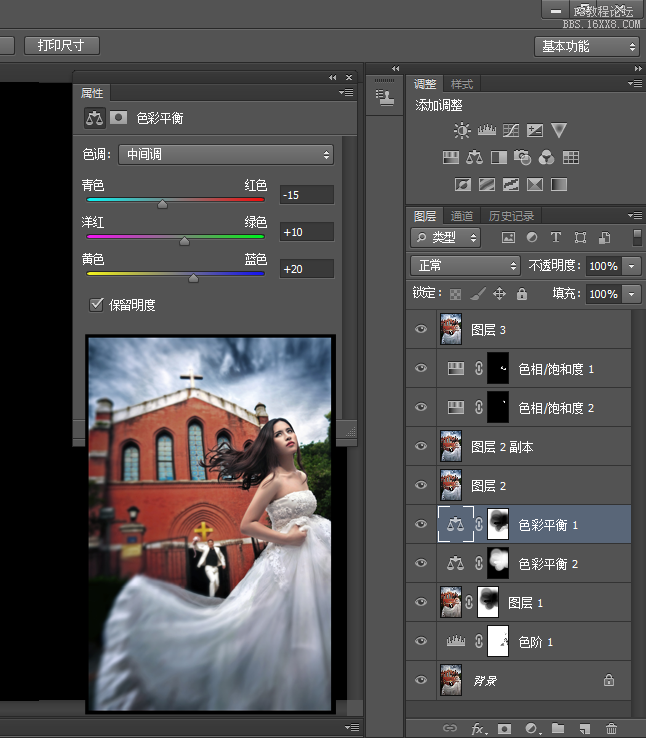Screen dimensions: 646x738
Task: Filter layers by smart object icon
Action: click(x=605, y=238)
